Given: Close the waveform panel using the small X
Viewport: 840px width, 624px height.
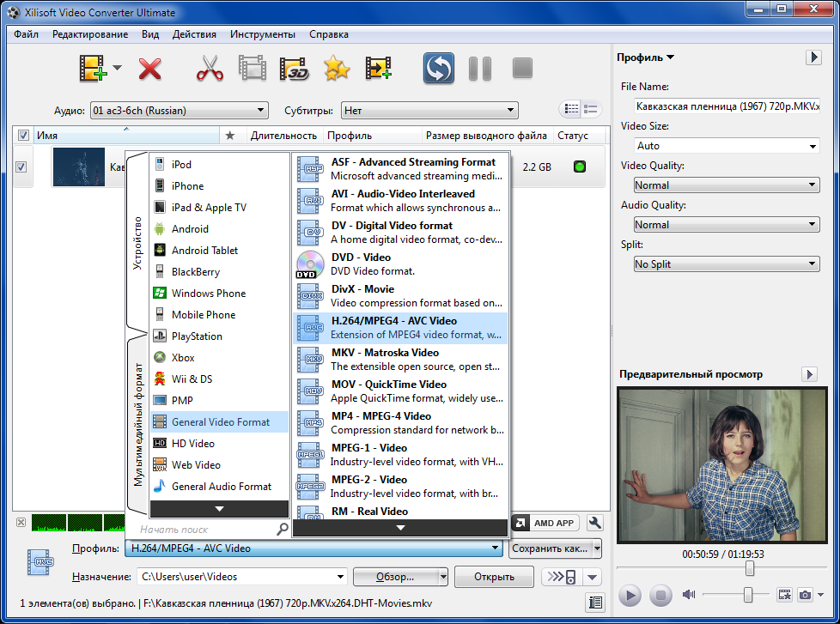Looking at the screenshot, I should [x=21, y=523].
